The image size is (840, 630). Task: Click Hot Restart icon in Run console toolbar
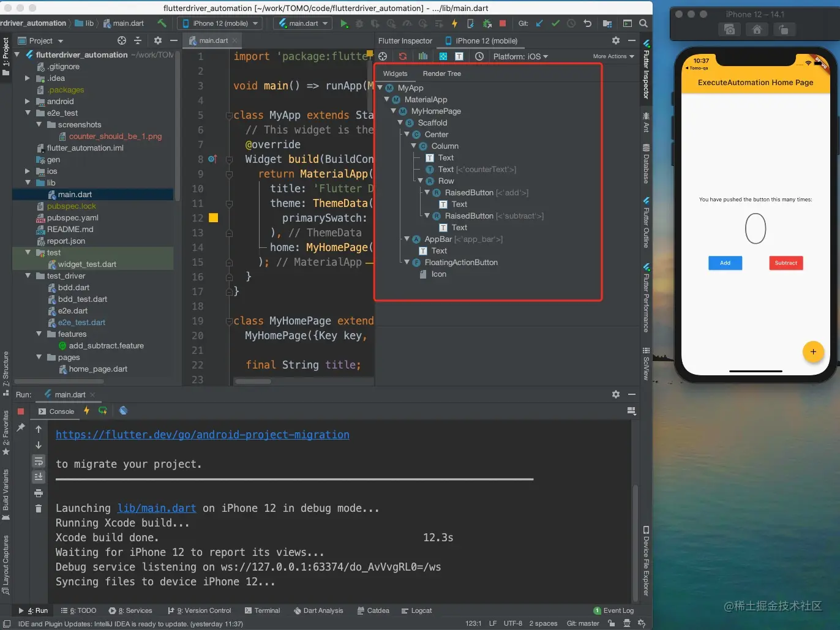click(103, 411)
